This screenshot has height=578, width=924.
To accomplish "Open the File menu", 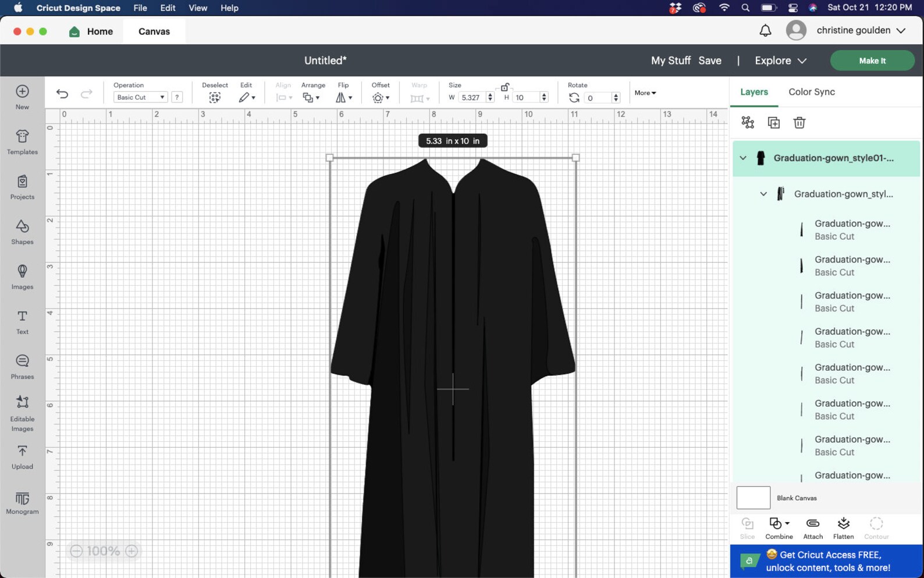I will pos(140,8).
